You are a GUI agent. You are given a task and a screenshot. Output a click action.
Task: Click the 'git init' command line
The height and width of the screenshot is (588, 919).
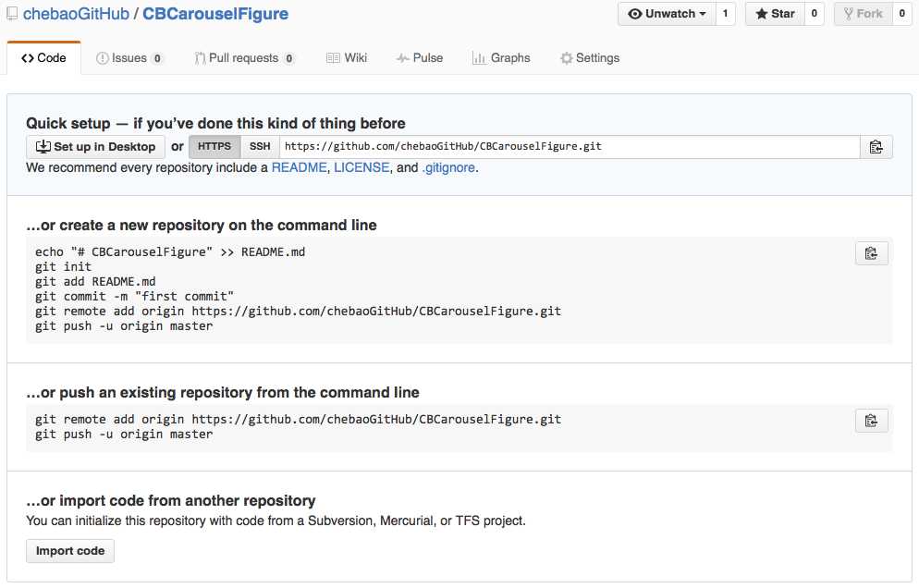tap(63, 267)
